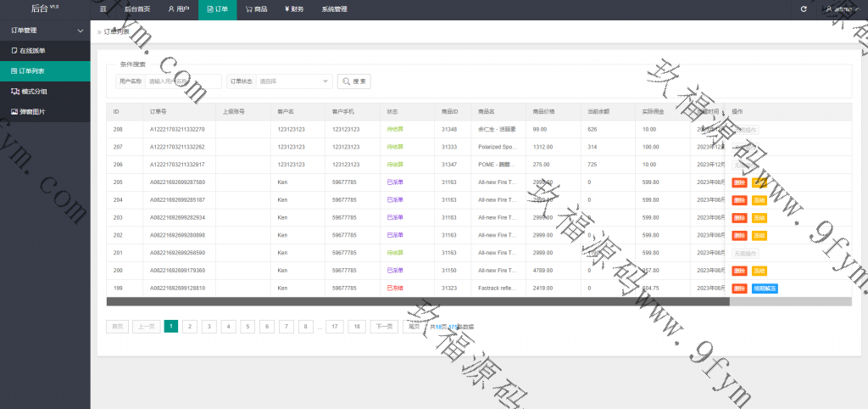868x409 pixels.
Task: Click 强期解冻 button for order ID 199
Action: tap(764, 289)
